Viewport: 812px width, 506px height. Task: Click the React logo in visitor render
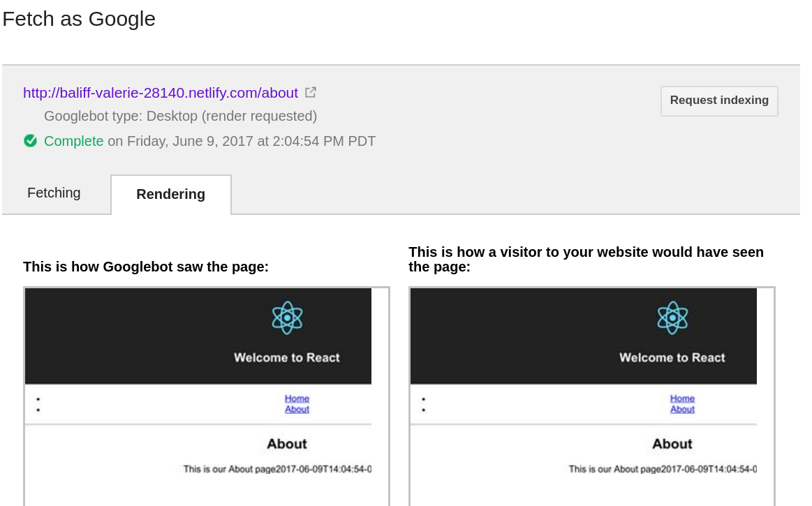[672, 318]
